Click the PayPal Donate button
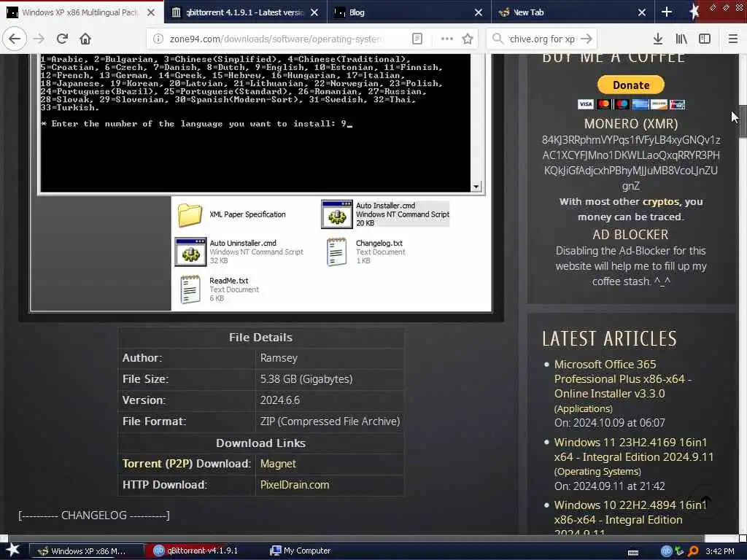The width and height of the screenshot is (747, 560). point(631,85)
